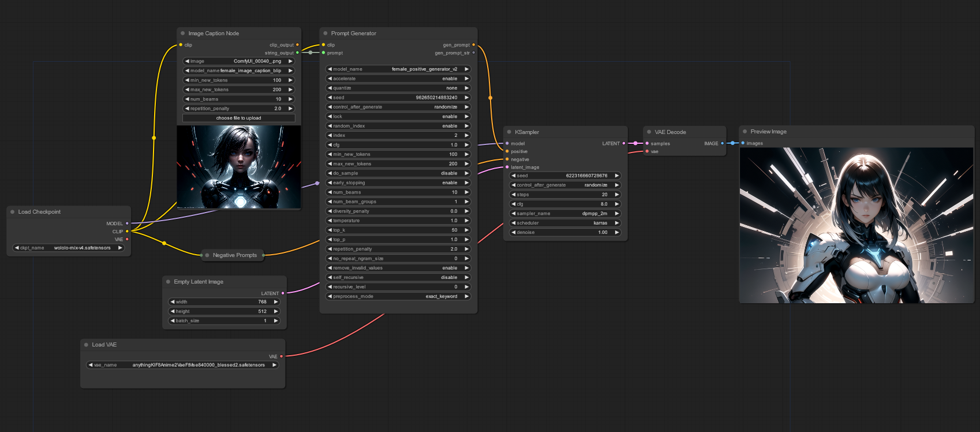Click the CLIP output socket on Load Checkpoint

(x=127, y=232)
